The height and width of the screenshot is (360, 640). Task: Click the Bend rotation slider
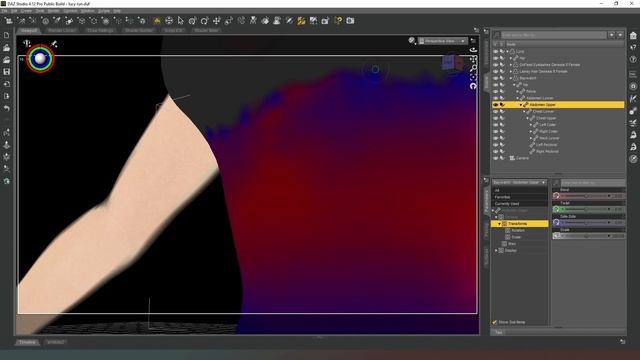pos(589,196)
